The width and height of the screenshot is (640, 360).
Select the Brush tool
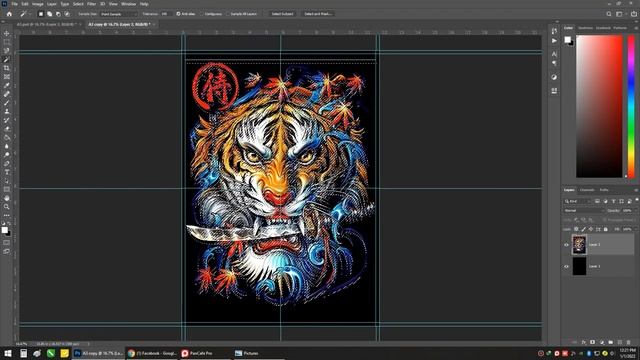(x=7, y=102)
